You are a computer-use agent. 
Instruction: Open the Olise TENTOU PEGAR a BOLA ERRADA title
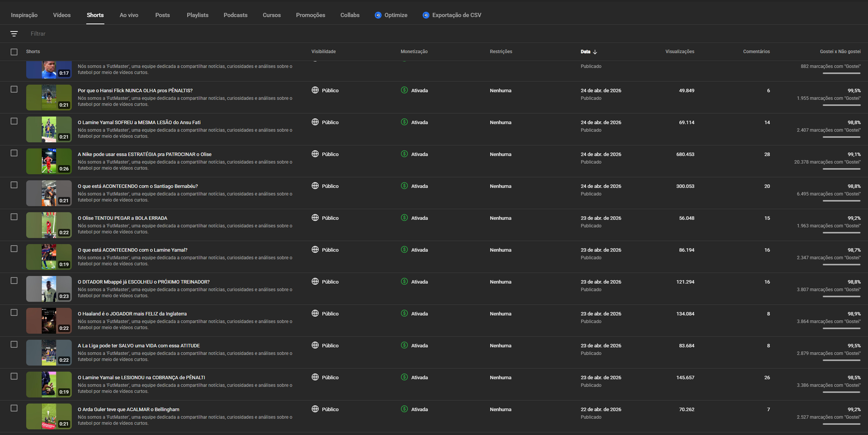[123, 218]
